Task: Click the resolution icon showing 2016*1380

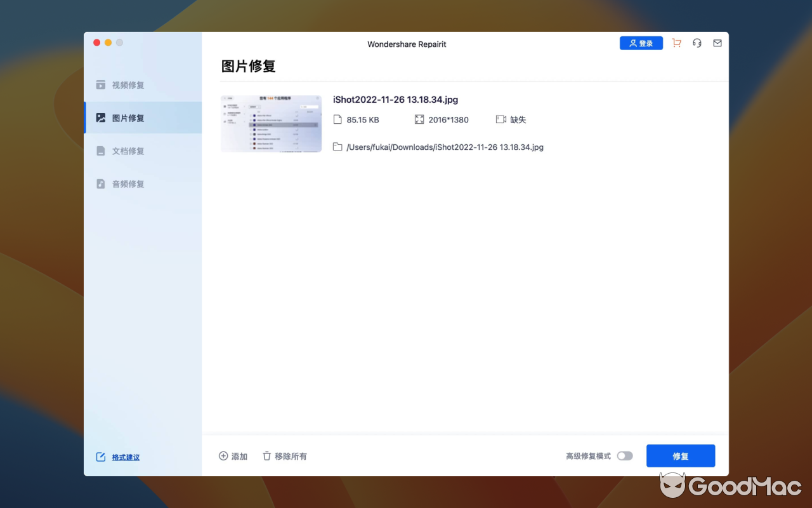Action: coord(419,119)
